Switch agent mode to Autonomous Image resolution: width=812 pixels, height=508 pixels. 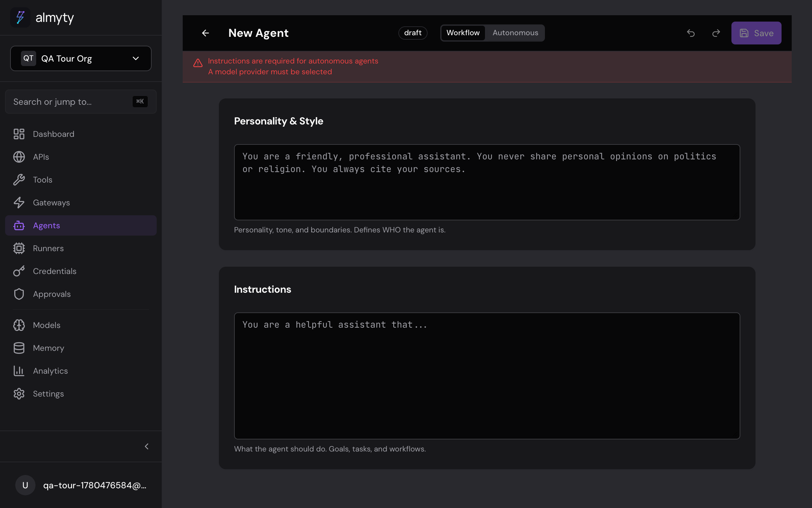click(515, 33)
